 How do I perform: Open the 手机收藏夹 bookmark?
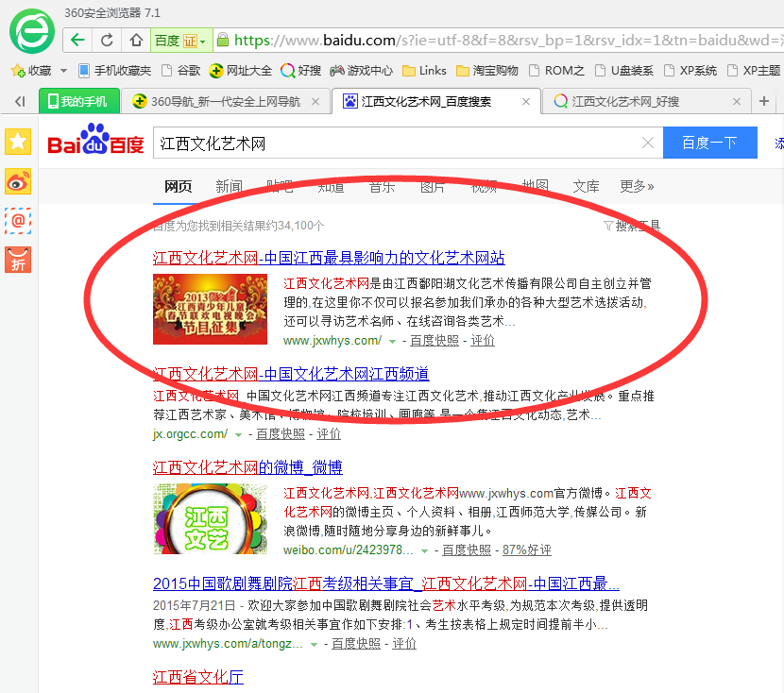point(114,71)
